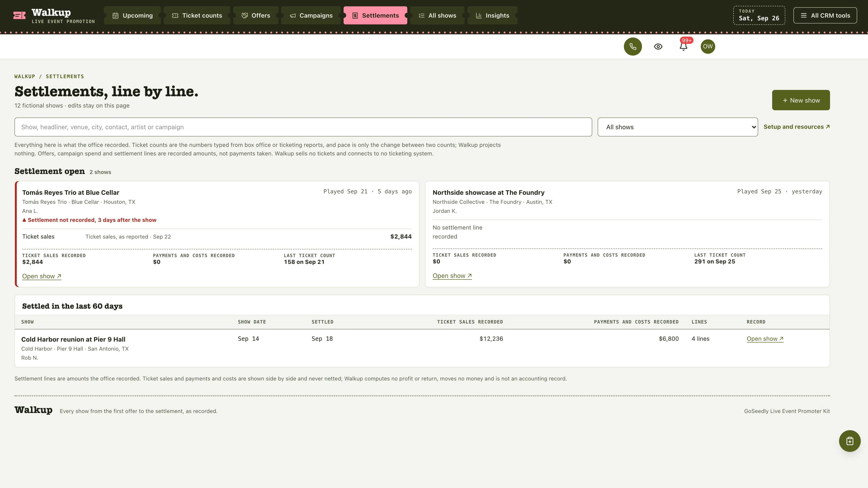Click the Settled column header

(x=323, y=322)
